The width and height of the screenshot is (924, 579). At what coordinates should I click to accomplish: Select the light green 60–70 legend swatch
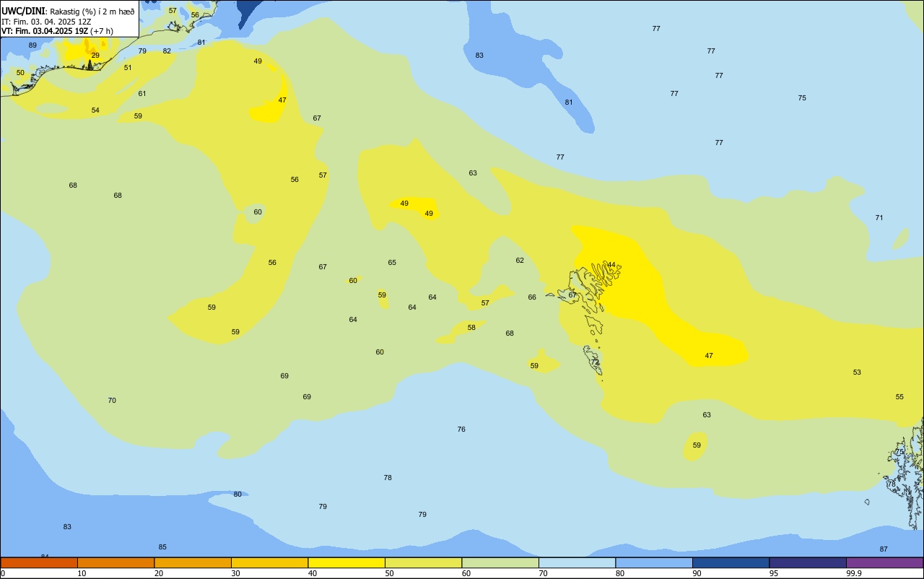click(500, 562)
